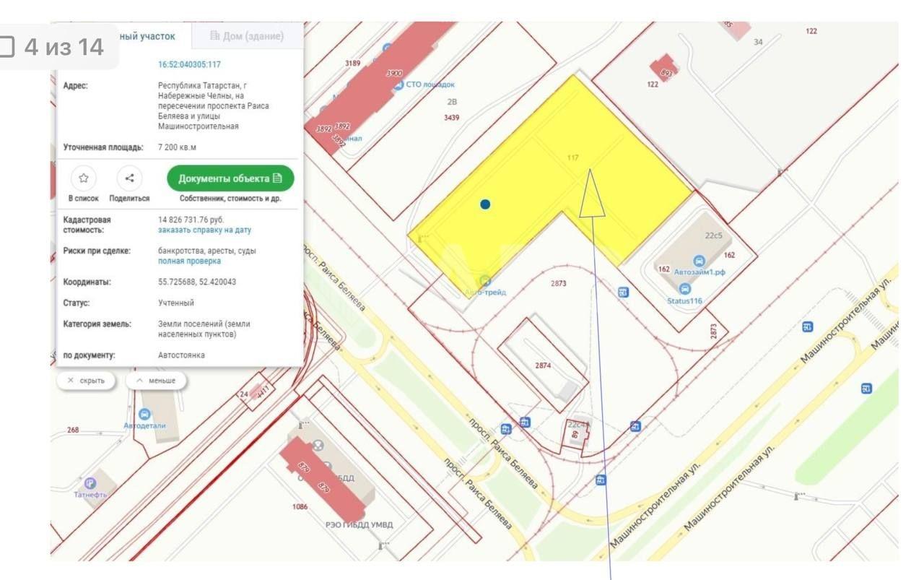The width and height of the screenshot is (924, 580).
Task: Click the Автозайм1.рф car marker
Action: pyautogui.click(x=699, y=261)
